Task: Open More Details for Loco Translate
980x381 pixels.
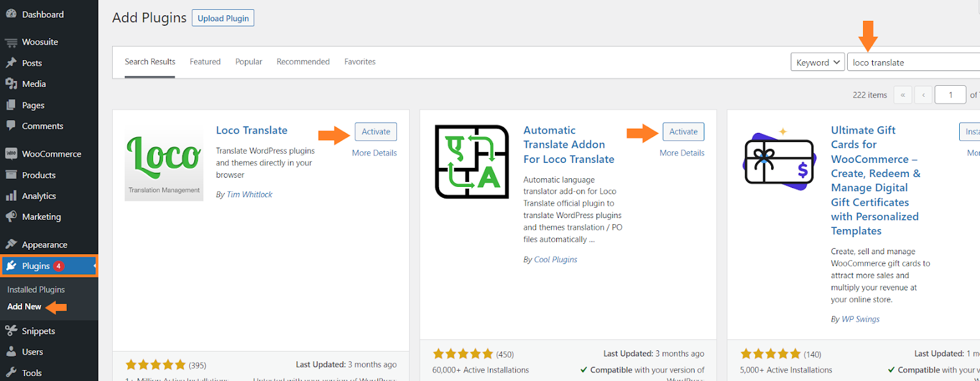Action: [374, 153]
